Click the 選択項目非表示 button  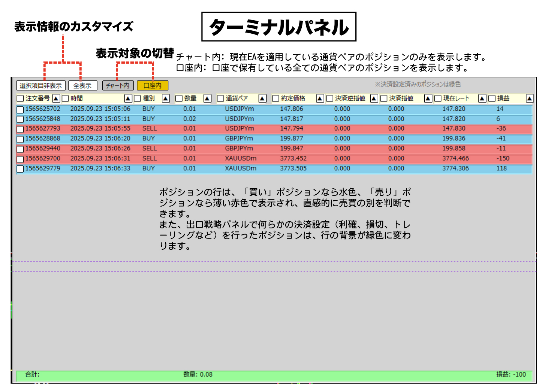pos(41,86)
